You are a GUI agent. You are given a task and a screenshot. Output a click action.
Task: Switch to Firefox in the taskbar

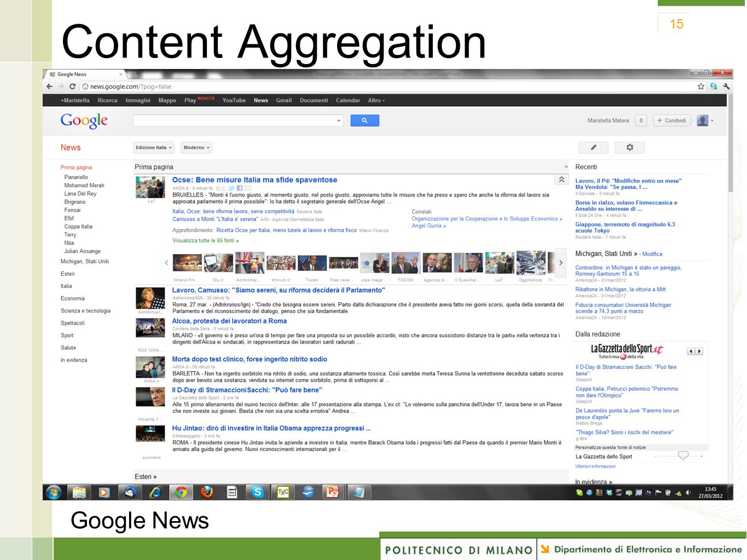click(207, 492)
